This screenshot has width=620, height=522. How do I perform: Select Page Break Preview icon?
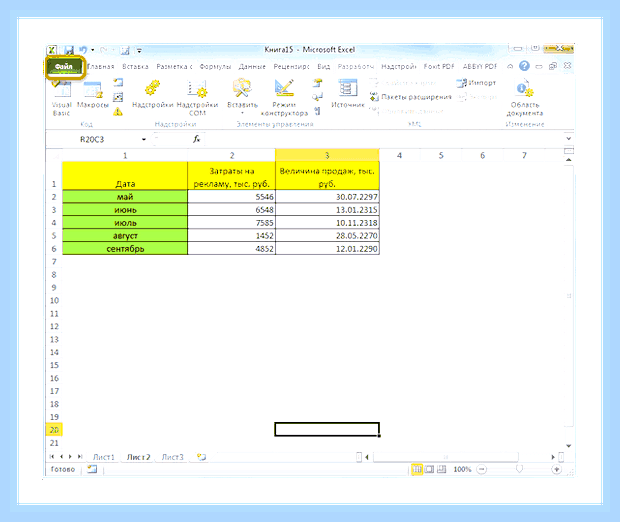(441, 469)
